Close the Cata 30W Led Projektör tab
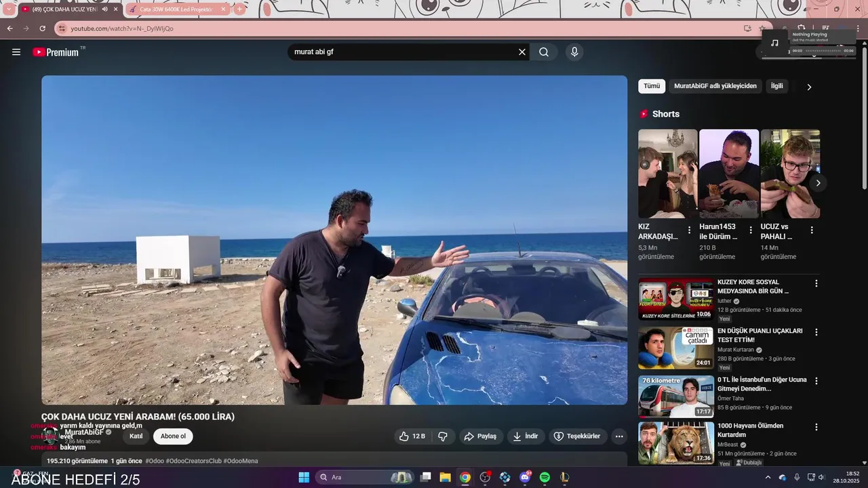868x488 pixels. 223,9
